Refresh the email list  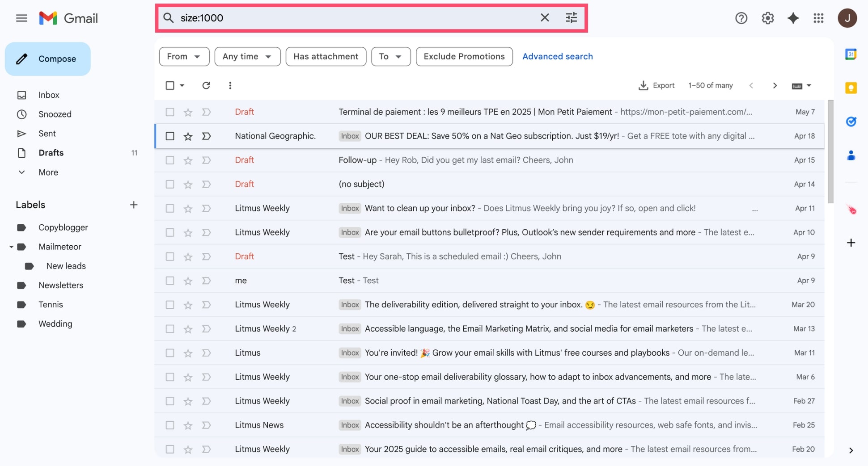click(x=206, y=85)
